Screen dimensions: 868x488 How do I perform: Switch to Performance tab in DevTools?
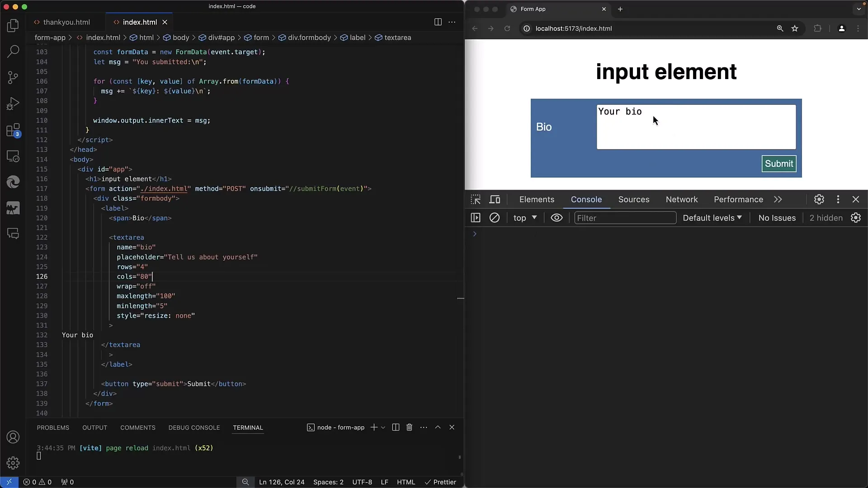point(738,199)
